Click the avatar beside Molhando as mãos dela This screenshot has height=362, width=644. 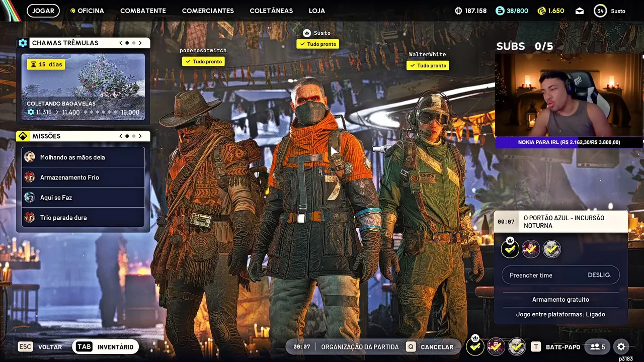pyautogui.click(x=30, y=157)
